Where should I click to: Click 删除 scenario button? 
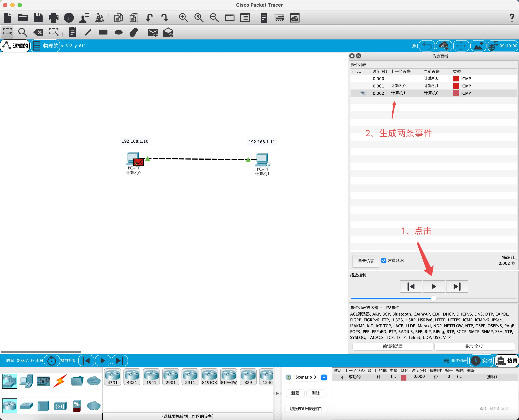tap(316, 393)
